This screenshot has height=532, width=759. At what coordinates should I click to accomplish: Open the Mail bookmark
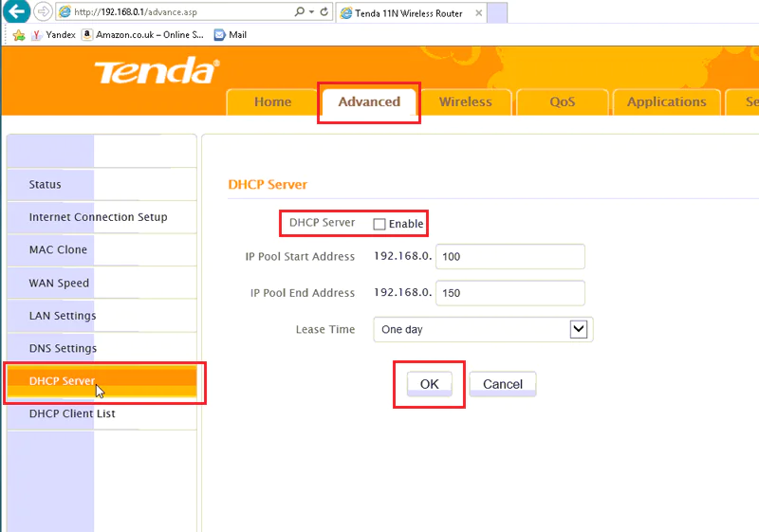pos(231,35)
